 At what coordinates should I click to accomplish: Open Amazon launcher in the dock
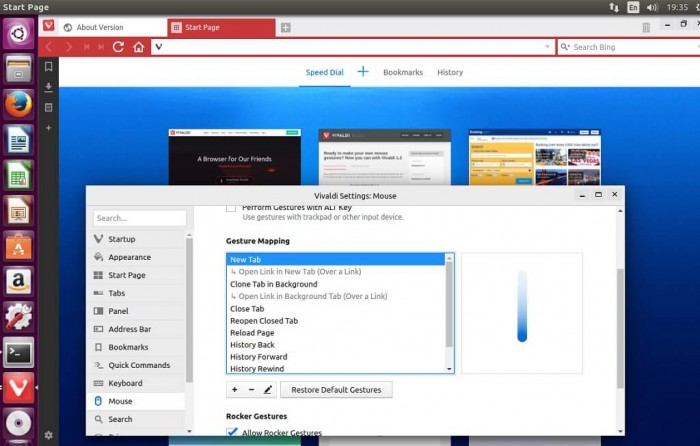click(x=18, y=281)
